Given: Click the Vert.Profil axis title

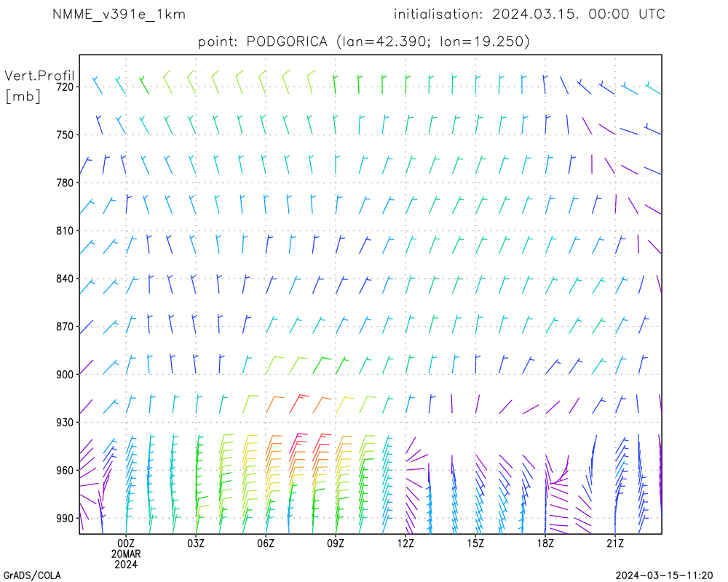Looking at the screenshot, I should pyautogui.click(x=39, y=76).
